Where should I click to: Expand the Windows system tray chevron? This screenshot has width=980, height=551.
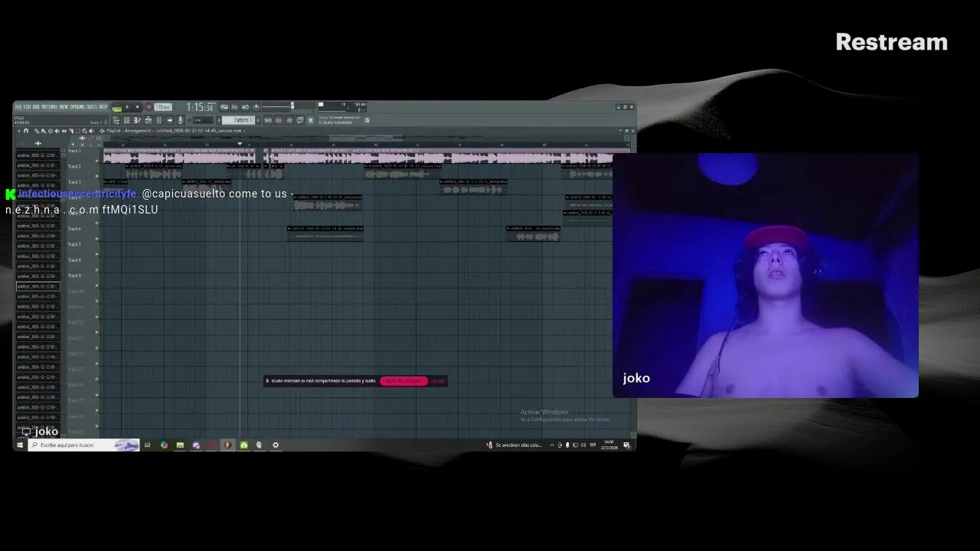click(552, 445)
